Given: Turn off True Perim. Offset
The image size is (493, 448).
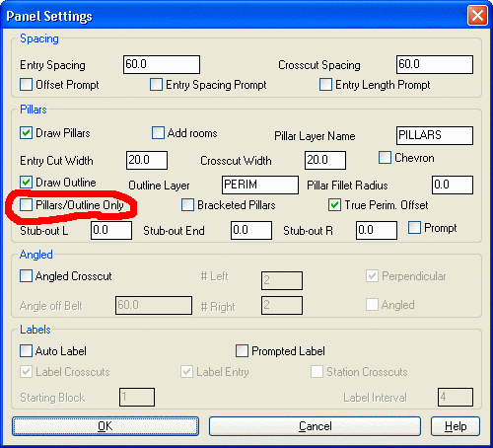Looking at the screenshot, I should [x=334, y=205].
